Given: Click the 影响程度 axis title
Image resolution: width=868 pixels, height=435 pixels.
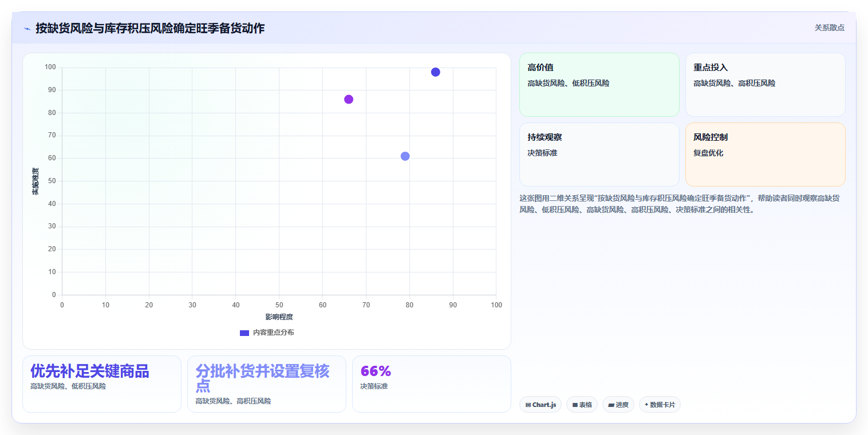Looking at the screenshot, I should point(279,317).
